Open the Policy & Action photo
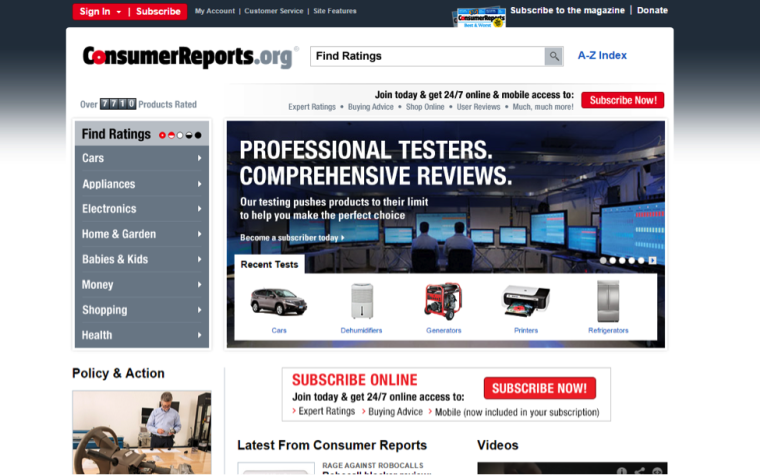 coord(142,432)
